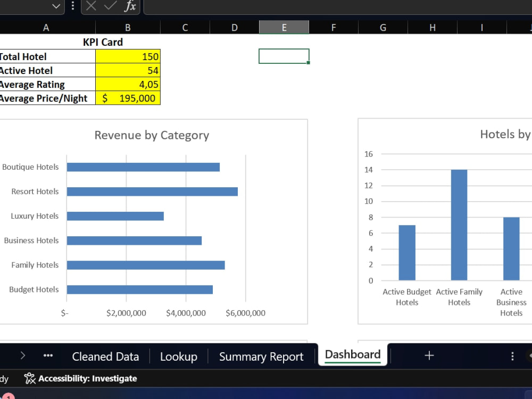Click the Active Family Hotels column bar

tap(459, 225)
